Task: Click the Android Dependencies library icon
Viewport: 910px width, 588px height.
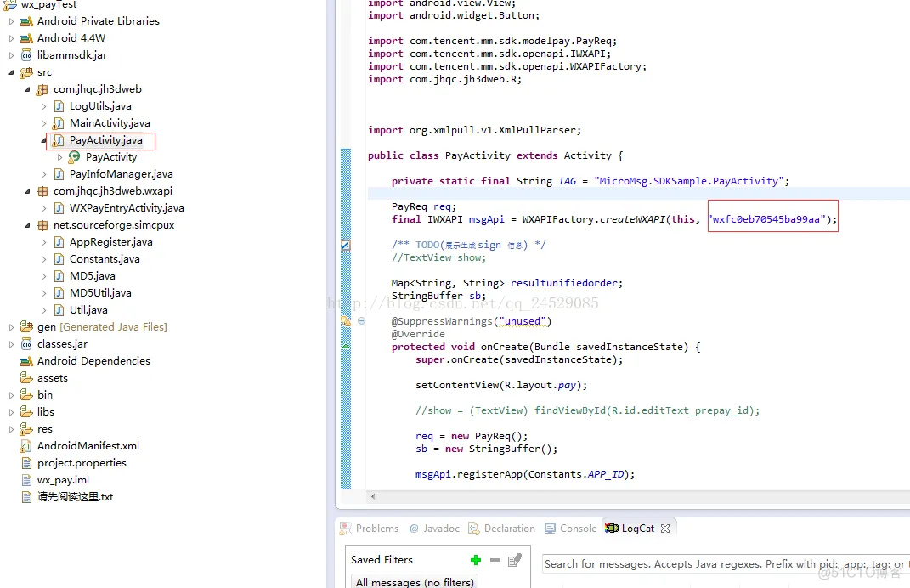Action: pyautogui.click(x=26, y=361)
